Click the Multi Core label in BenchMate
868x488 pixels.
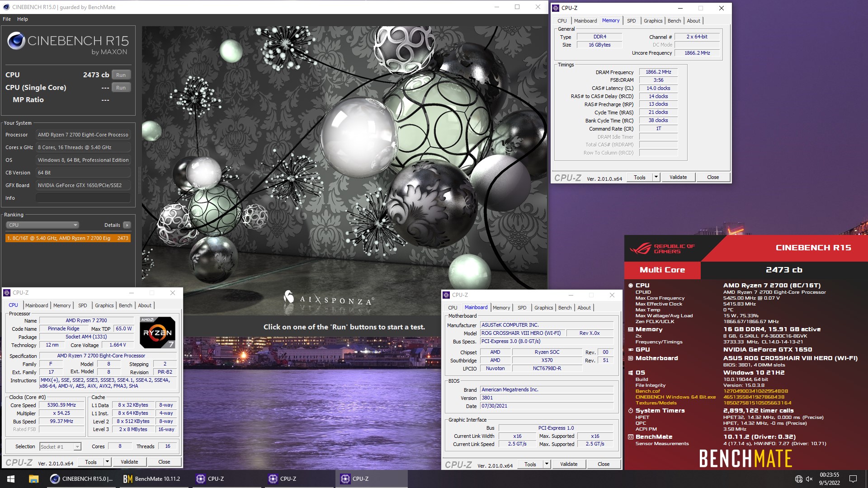[x=662, y=270]
